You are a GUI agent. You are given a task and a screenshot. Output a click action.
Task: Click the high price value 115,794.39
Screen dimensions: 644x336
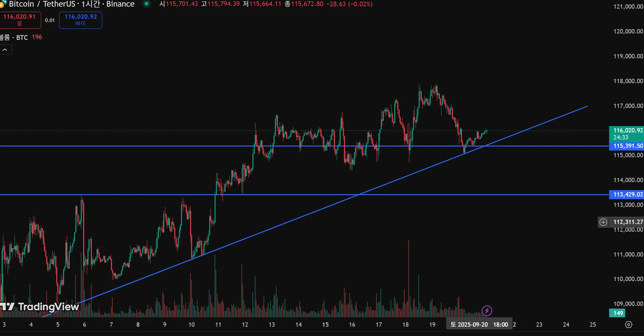224,4
